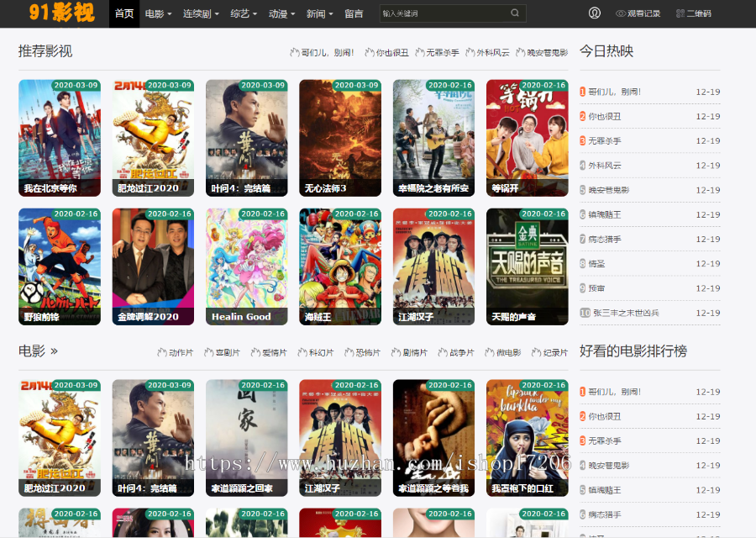Viewport: 756px width, 538px height.
Task: Open 幸福院之老有所安 poster
Action: click(x=433, y=138)
